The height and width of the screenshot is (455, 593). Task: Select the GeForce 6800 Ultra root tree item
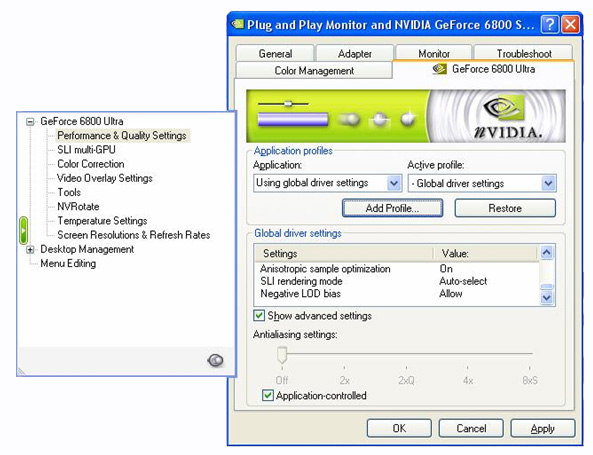pyautogui.click(x=82, y=121)
